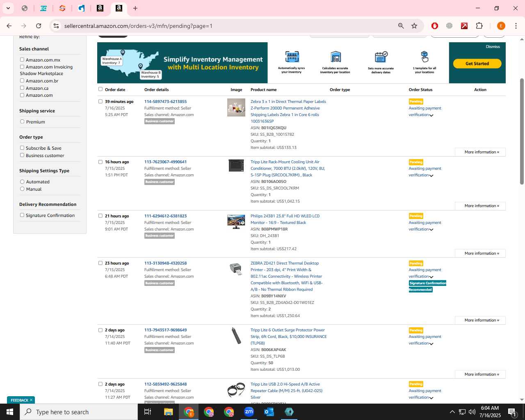This screenshot has height=420, width=525.
Task: Expand status for order 114-5897473-6213855
Action: [x=431, y=115]
